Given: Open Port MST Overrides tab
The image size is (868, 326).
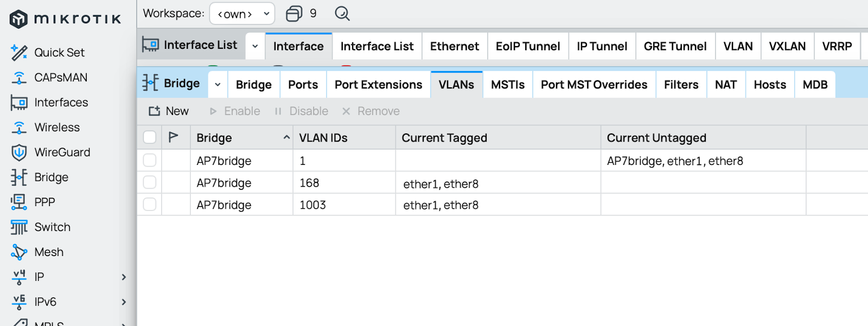Looking at the screenshot, I should [x=594, y=85].
